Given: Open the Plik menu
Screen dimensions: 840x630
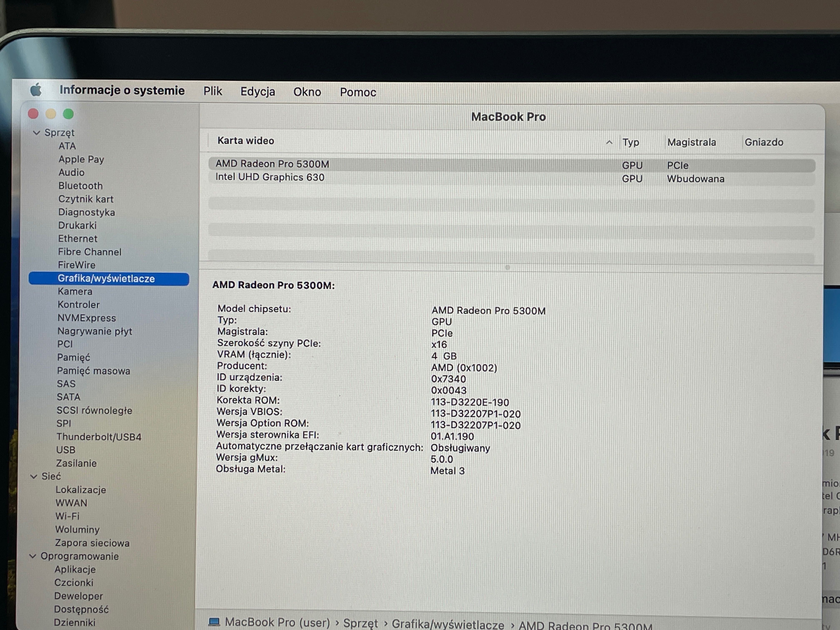Looking at the screenshot, I should pyautogui.click(x=213, y=91).
